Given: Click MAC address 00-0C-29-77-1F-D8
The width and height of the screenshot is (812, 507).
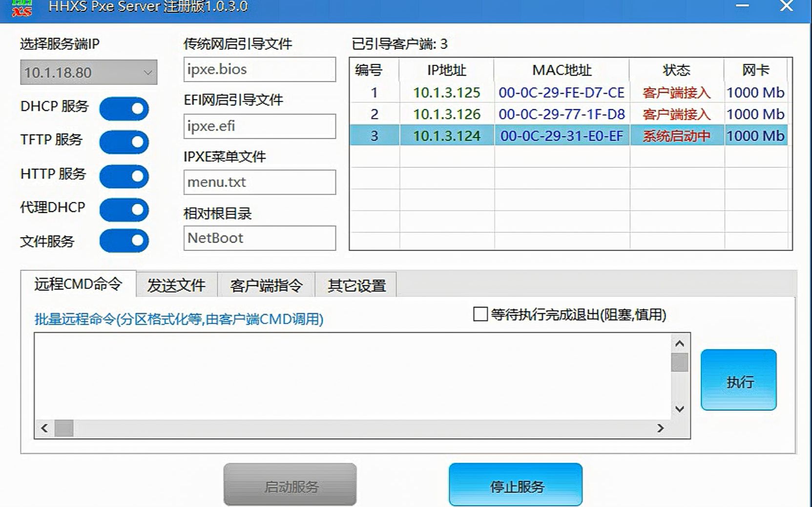Looking at the screenshot, I should [562, 114].
